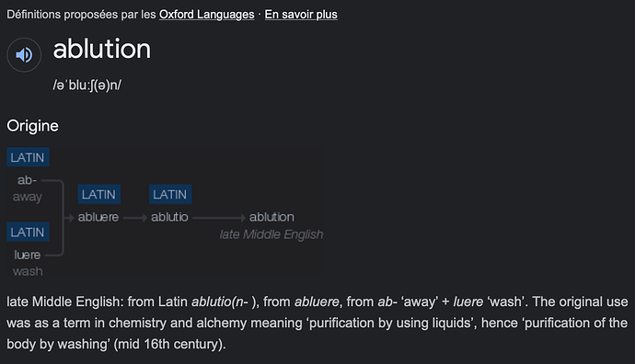Image resolution: width=635 pixels, height=364 pixels.
Task: Select the ab- root in etymology diagram
Action: 27,180
